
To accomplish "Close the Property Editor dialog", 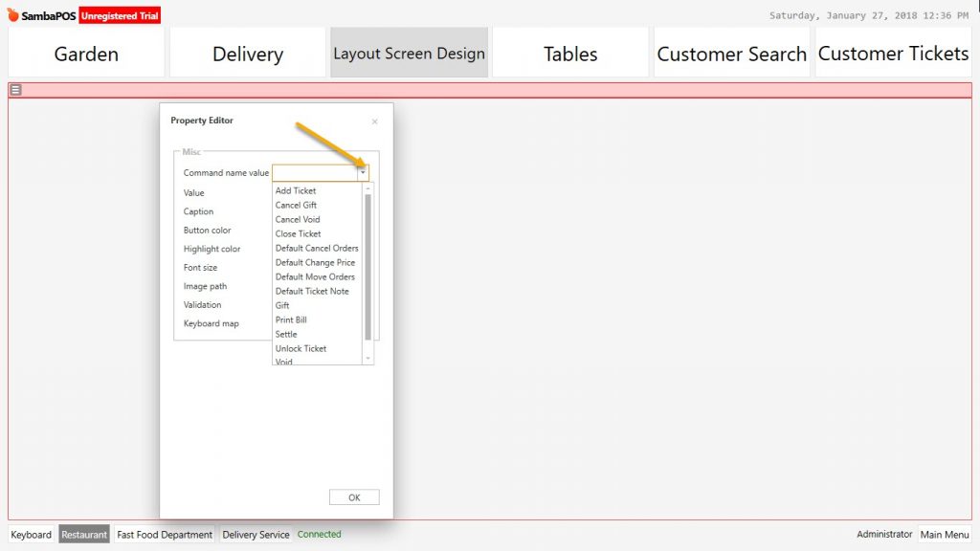I will click(x=374, y=121).
